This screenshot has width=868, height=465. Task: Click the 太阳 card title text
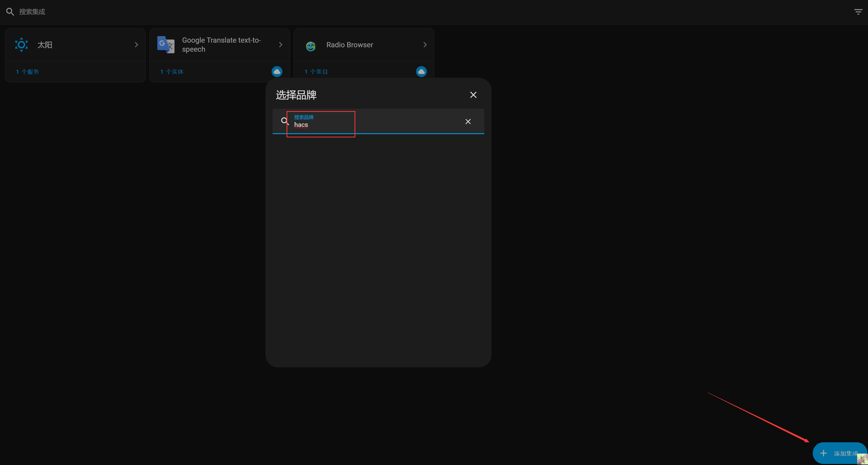45,45
